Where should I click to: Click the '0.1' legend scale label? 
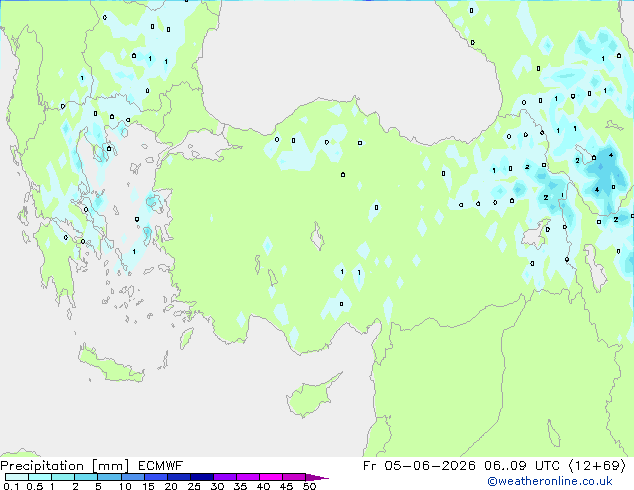coord(11,486)
